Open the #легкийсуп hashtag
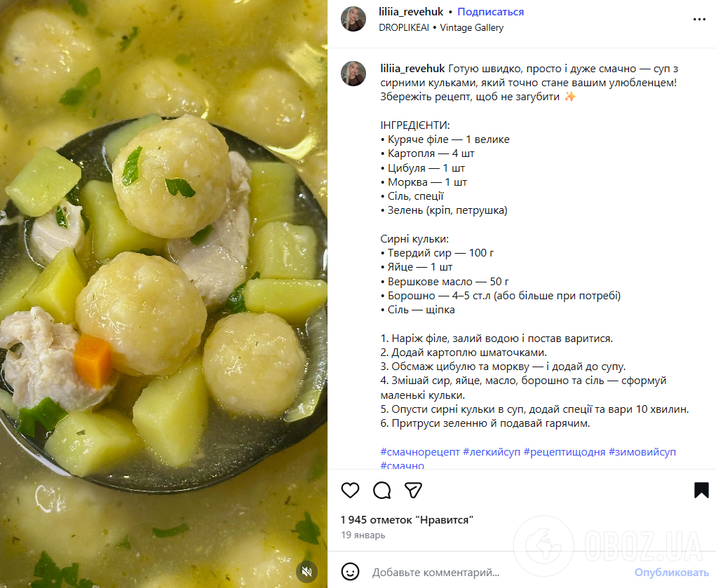 [492, 452]
